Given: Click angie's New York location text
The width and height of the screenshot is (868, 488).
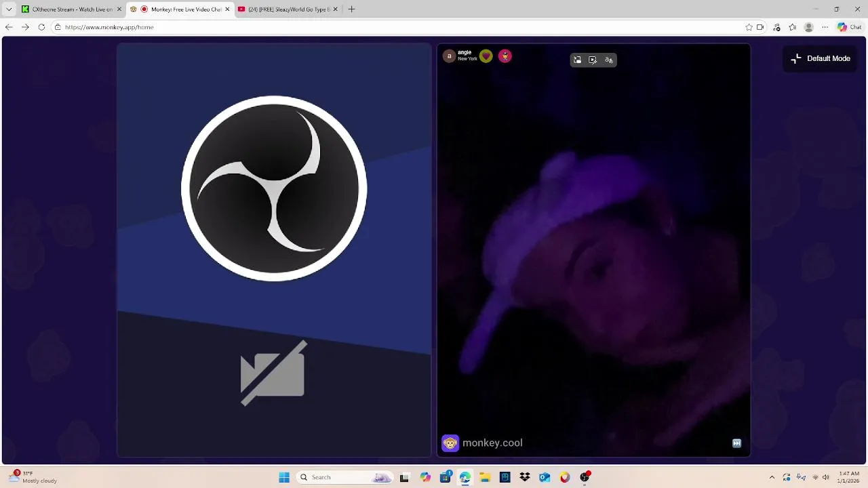Looking at the screenshot, I should (x=467, y=59).
